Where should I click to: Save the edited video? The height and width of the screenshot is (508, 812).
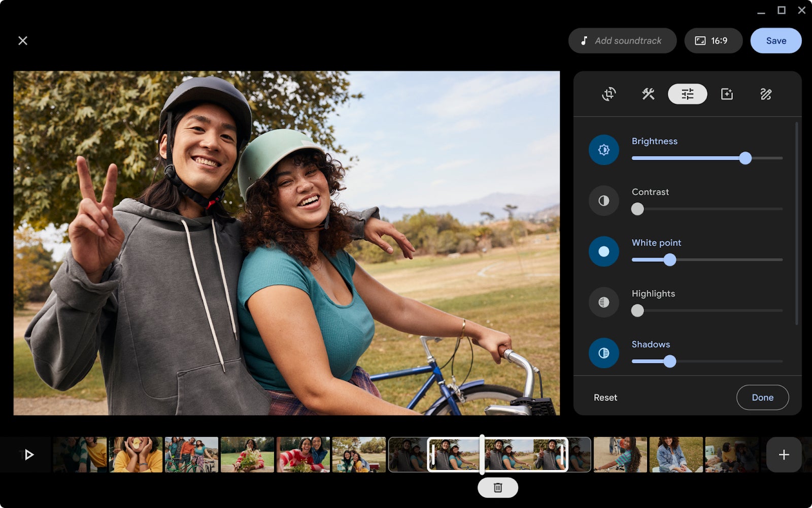click(x=775, y=40)
